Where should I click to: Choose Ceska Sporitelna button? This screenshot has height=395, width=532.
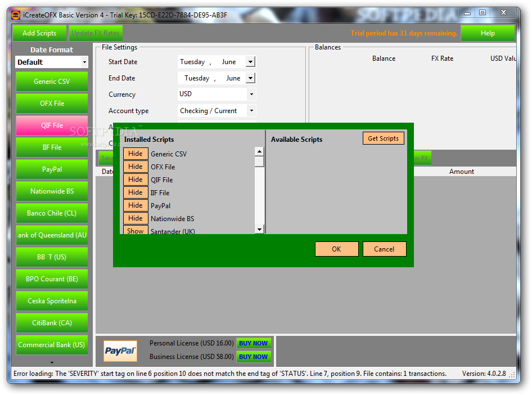pyautogui.click(x=52, y=301)
